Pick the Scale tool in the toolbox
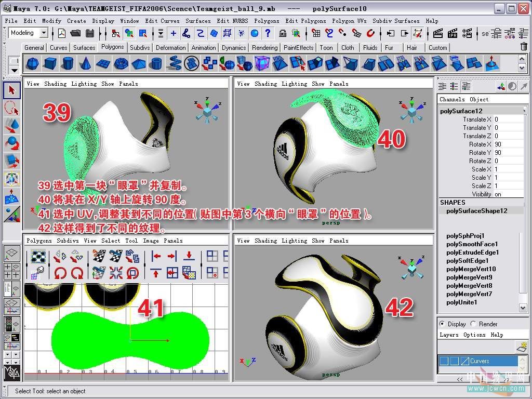This screenshot has width=532, height=399. [12, 160]
